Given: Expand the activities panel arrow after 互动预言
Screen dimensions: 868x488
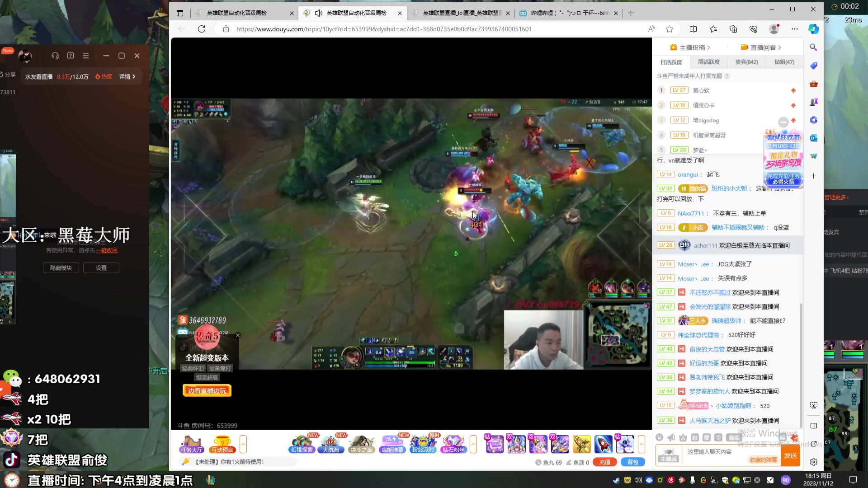Looking at the screenshot, I should click(x=243, y=444).
